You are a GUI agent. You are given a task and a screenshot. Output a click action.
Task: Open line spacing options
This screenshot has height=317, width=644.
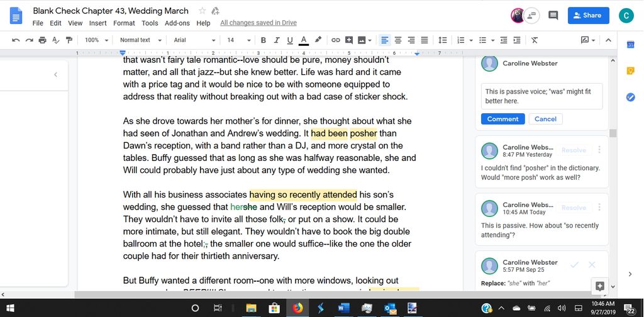tap(442, 40)
